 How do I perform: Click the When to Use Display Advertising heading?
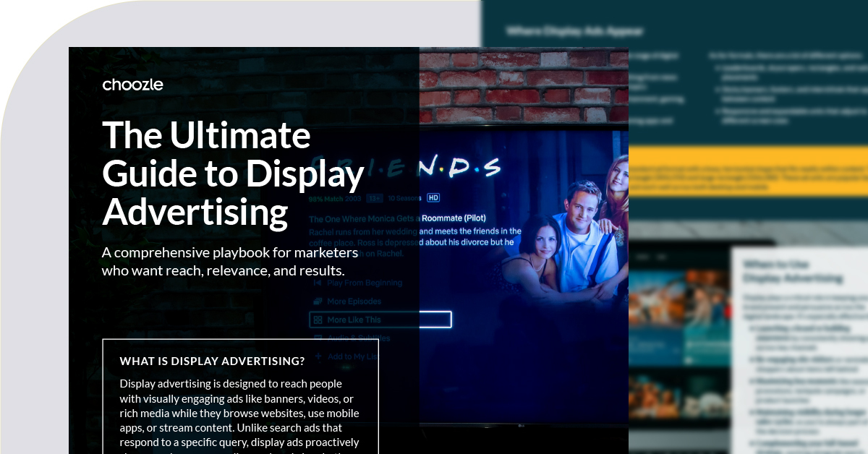pos(793,271)
